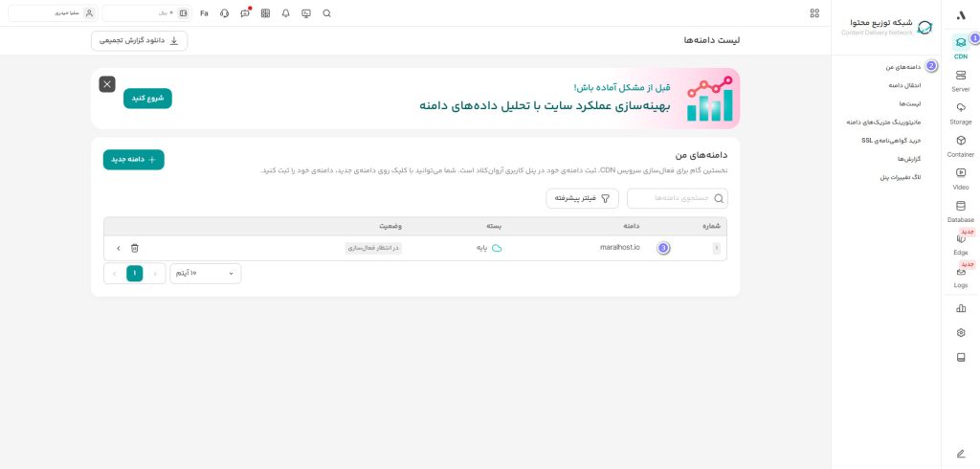Click the شماره column header

click(712, 226)
